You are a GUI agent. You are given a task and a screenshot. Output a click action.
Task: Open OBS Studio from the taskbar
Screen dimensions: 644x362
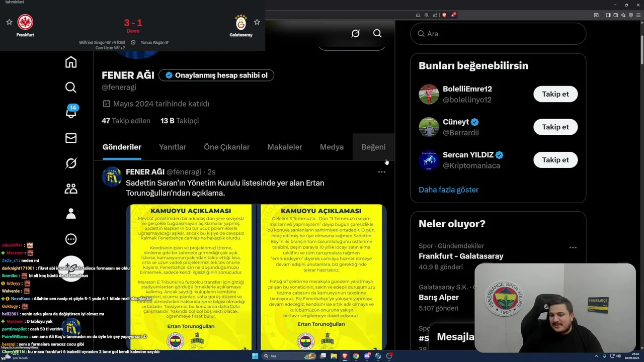pyautogui.click(x=389, y=356)
